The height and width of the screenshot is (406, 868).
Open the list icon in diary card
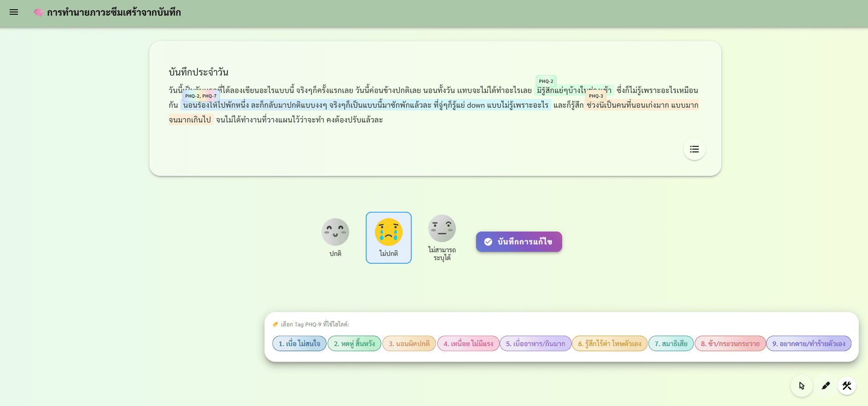(x=694, y=149)
